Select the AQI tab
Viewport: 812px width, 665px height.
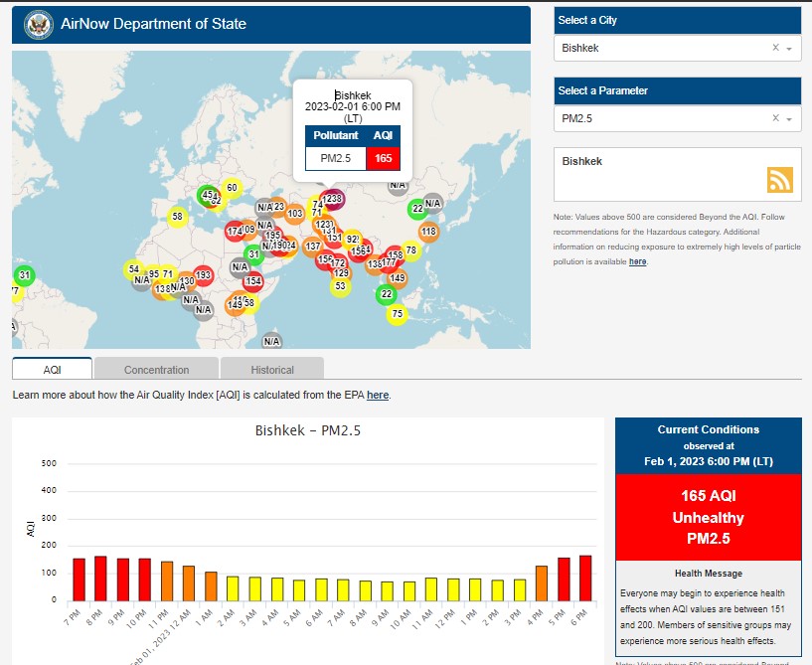click(x=53, y=369)
